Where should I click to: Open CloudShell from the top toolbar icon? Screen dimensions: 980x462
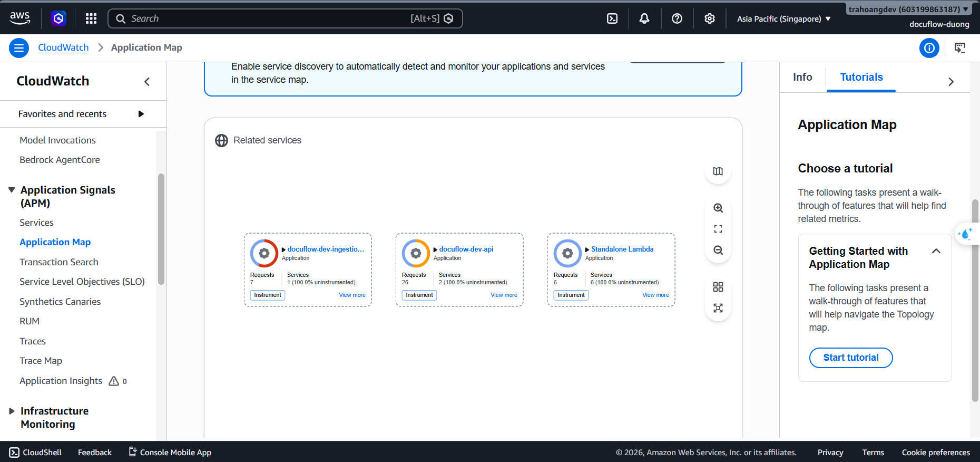[612, 18]
